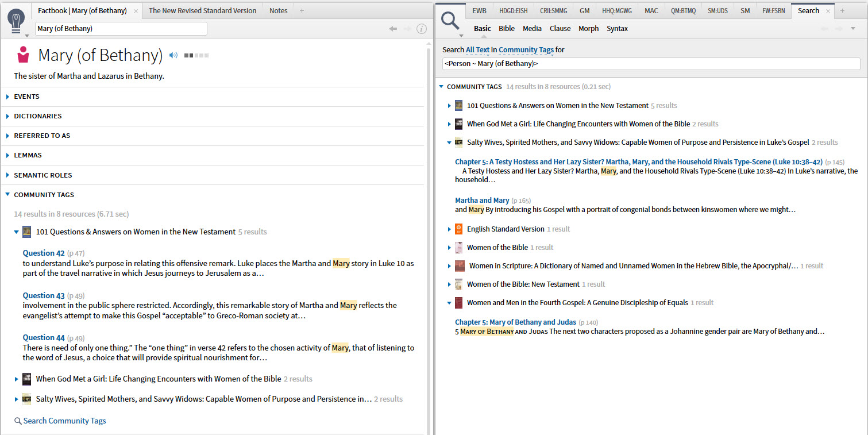This screenshot has width=868, height=435.
Task: Open the Question 42 result link
Action: tap(44, 253)
